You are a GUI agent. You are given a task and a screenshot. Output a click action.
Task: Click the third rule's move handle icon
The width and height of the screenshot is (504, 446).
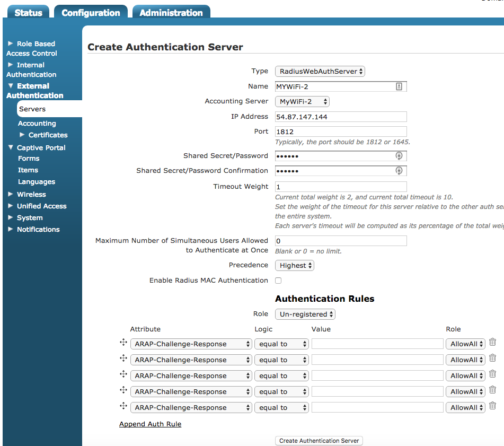coord(123,374)
